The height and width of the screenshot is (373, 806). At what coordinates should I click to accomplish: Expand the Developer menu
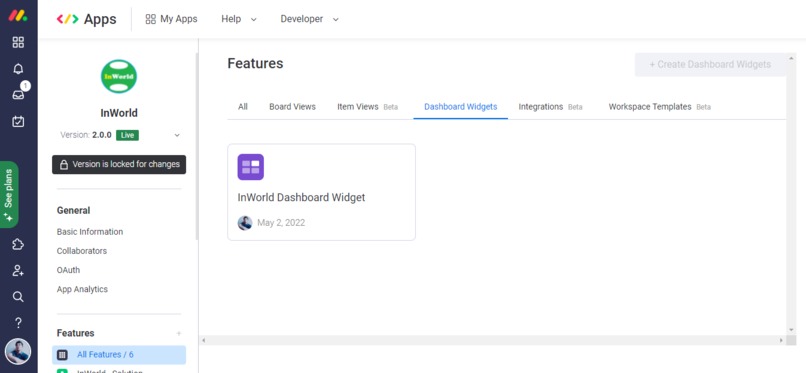309,19
